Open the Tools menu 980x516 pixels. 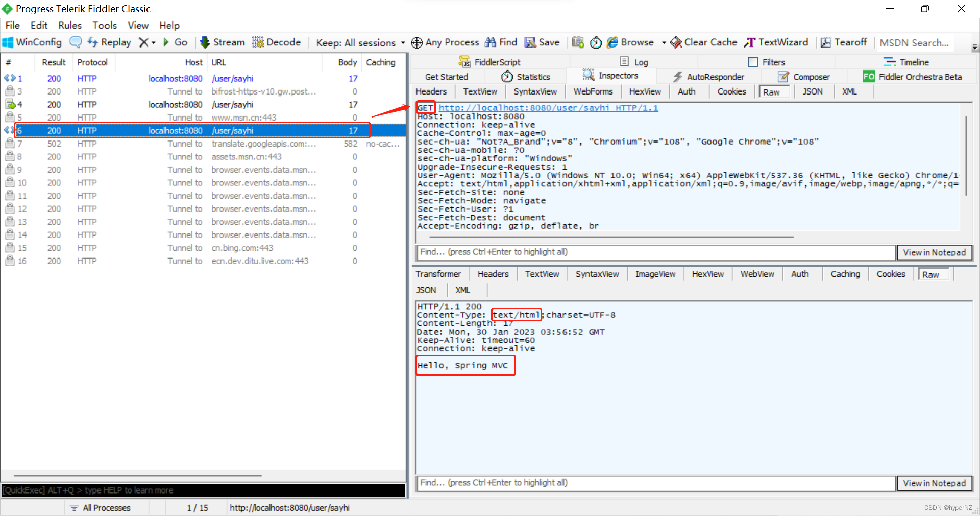click(x=105, y=25)
